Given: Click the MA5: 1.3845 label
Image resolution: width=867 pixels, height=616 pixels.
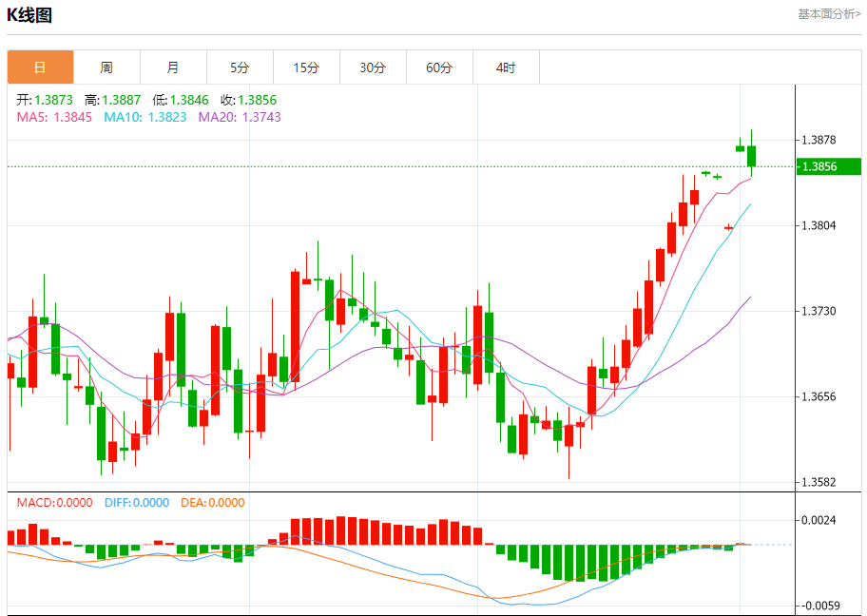Looking at the screenshot, I should click(54, 117).
